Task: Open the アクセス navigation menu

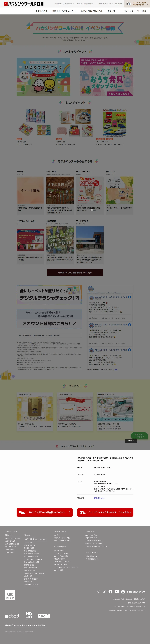Action: pyautogui.click(x=111, y=11)
